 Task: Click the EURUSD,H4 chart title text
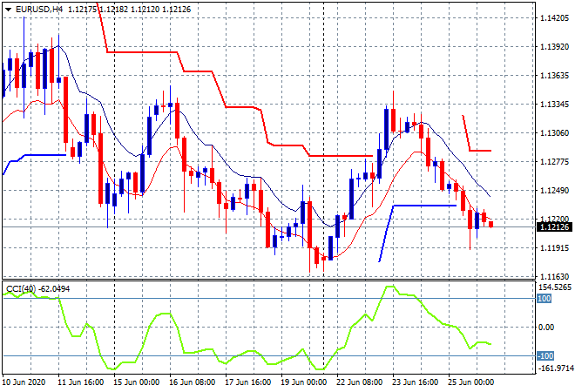[39, 10]
